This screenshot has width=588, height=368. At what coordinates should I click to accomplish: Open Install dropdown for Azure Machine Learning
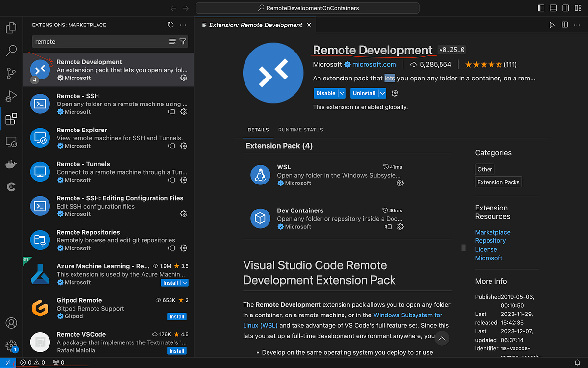(x=185, y=283)
